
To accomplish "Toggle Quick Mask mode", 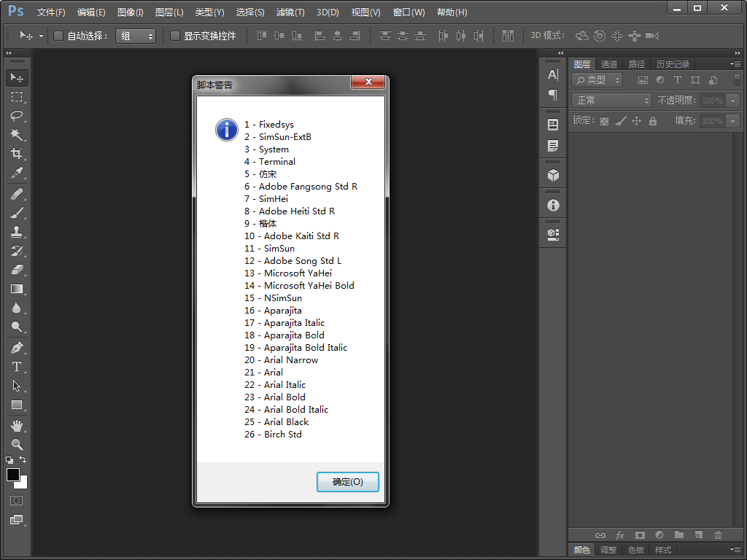I will coord(16,500).
